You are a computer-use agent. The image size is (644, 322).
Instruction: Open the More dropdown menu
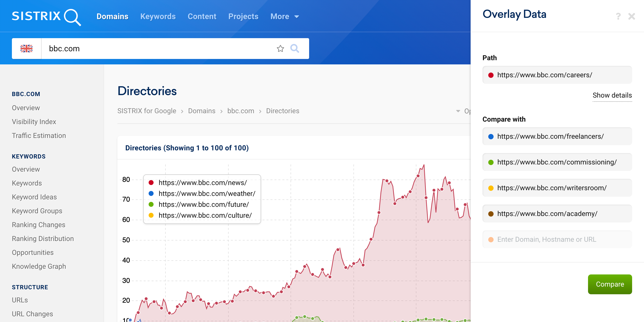point(285,17)
